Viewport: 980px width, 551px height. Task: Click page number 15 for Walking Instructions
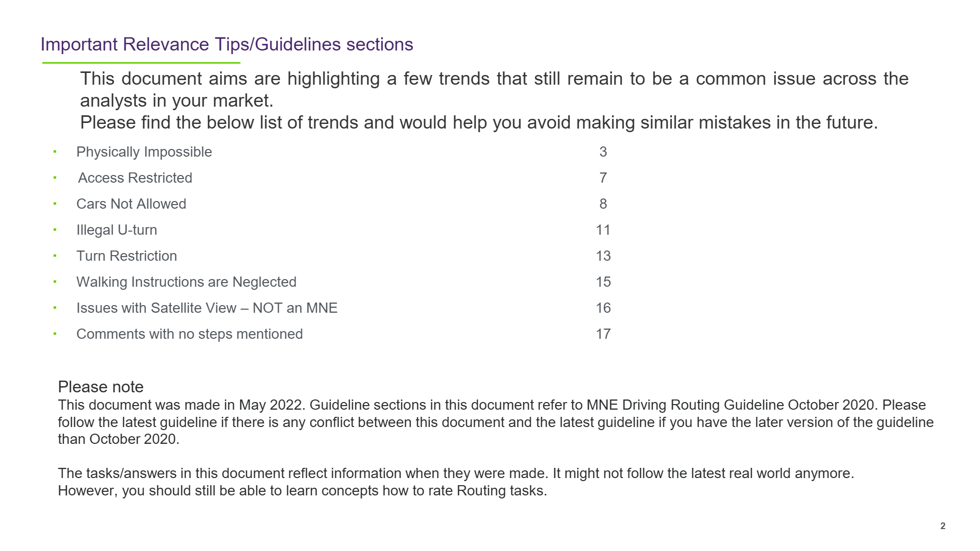[603, 282]
